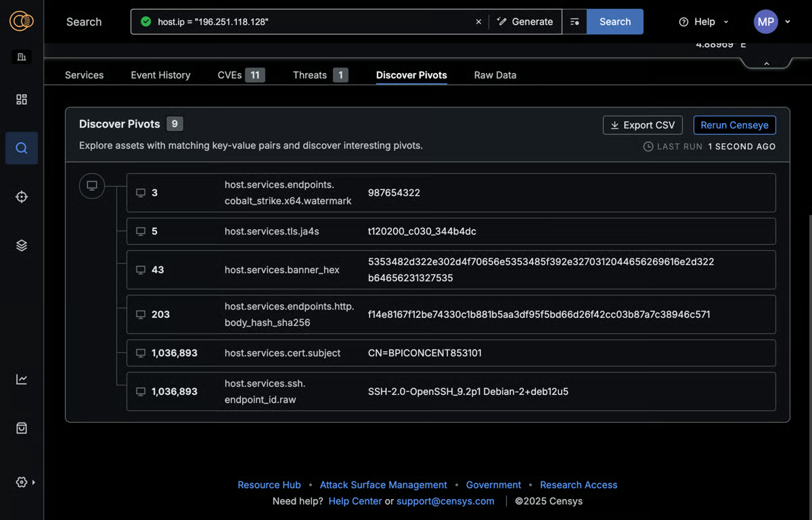Open the dashboard grid icon in the sidebar

pyautogui.click(x=21, y=99)
